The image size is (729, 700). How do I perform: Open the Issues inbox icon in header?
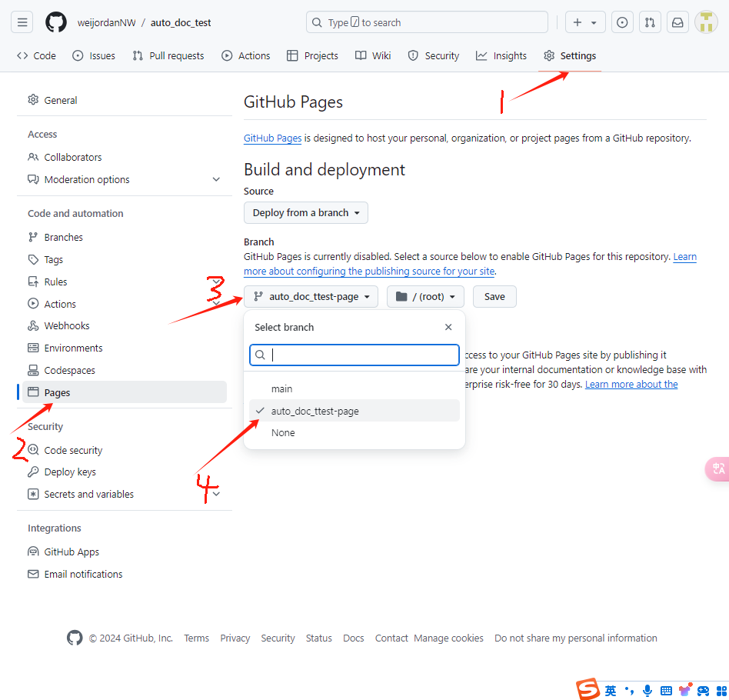click(622, 22)
